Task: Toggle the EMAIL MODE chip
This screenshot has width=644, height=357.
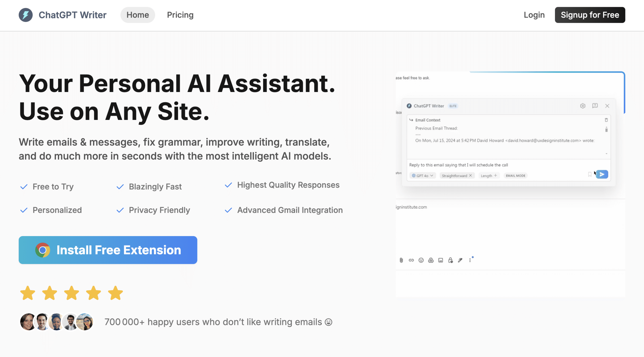Action: (515, 176)
